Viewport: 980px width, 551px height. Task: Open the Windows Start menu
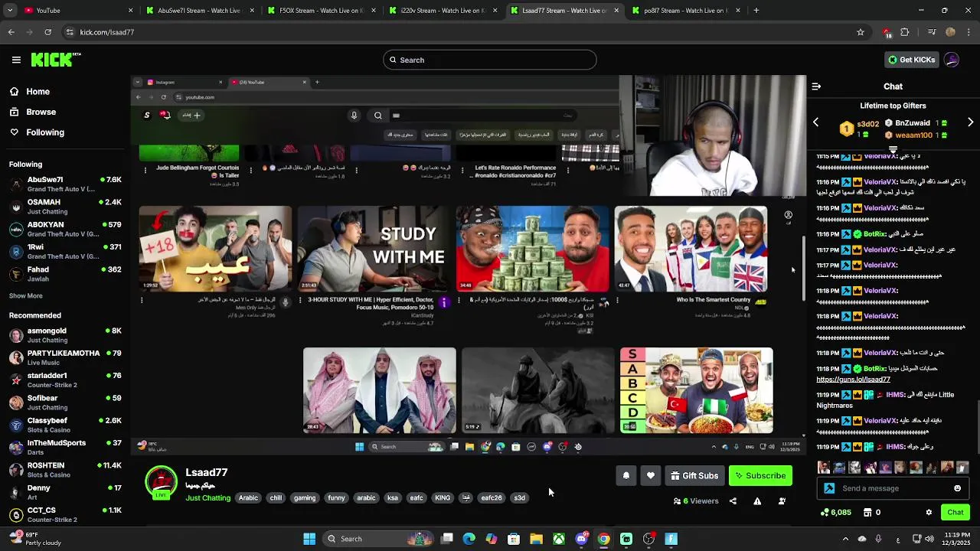(309, 539)
